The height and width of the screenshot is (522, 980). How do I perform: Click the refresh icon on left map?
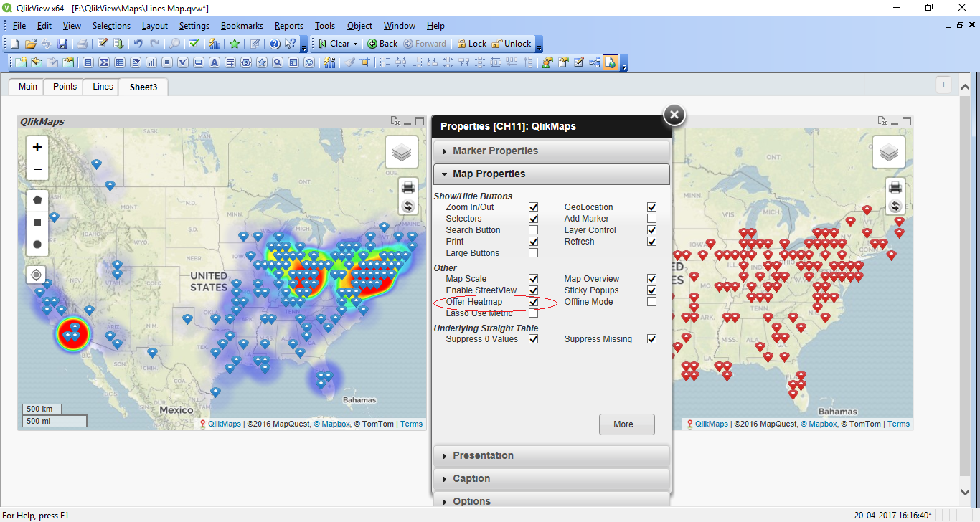(408, 207)
